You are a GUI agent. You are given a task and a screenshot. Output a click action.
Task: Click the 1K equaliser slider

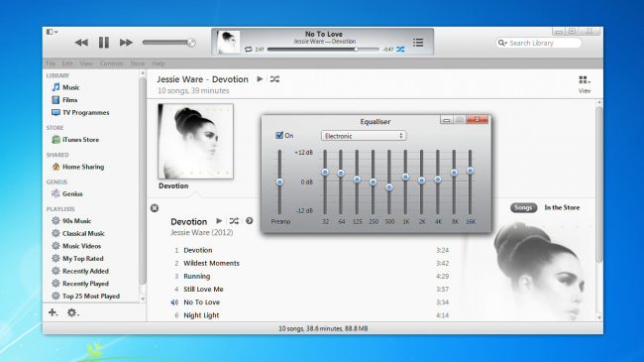[x=405, y=177]
